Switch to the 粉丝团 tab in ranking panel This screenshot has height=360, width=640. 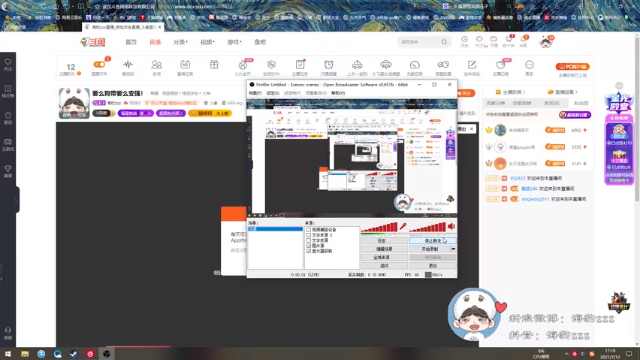[581, 103]
